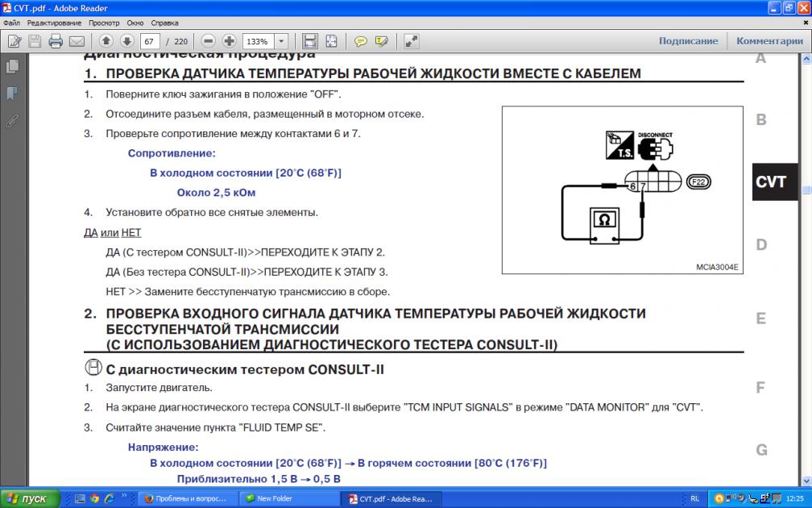
Task: Click Show Desktop quick launch icon
Action: (x=80, y=498)
